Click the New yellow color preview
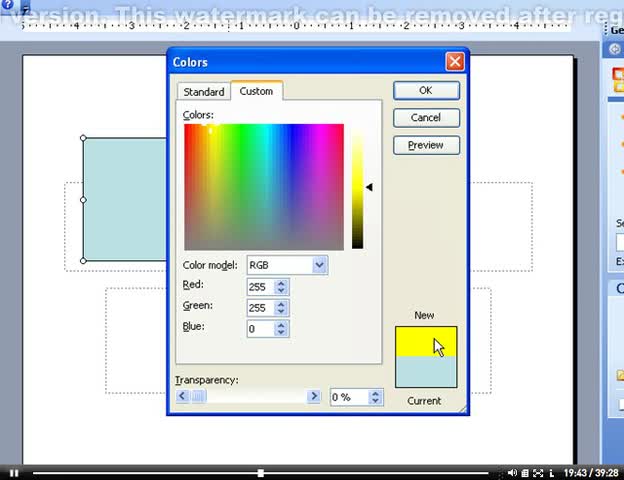 pyautogui.click(x=426, y=341)
